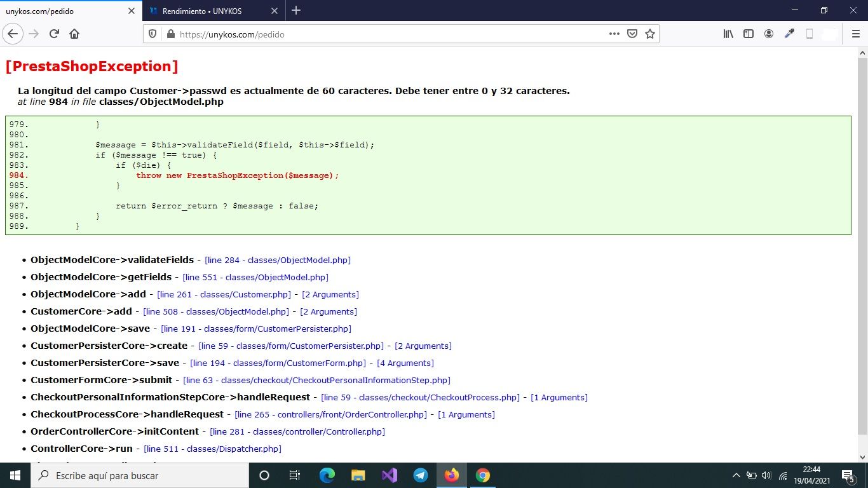The width and height of the screenshot is (868, 488).
Task: Open tracking protection shield icon
Action: [x=153, y=34]
